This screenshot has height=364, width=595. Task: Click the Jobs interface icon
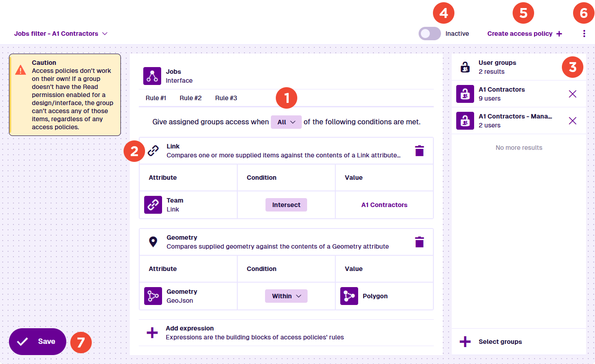tap(152, 76)
